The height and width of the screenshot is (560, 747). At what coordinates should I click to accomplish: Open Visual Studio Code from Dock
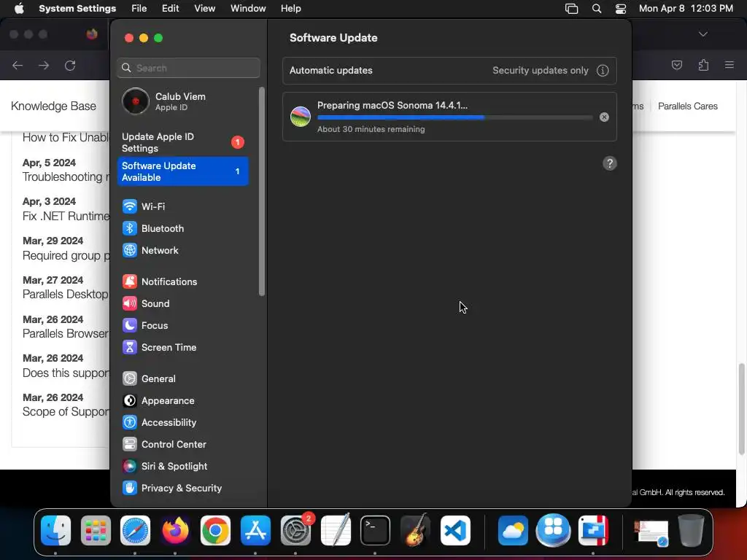point(455,531)
